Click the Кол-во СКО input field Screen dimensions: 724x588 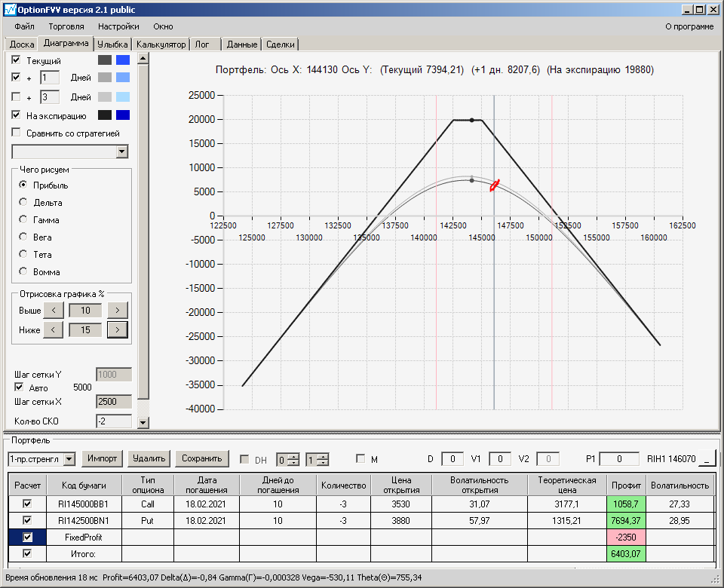[x=113, y=421]
